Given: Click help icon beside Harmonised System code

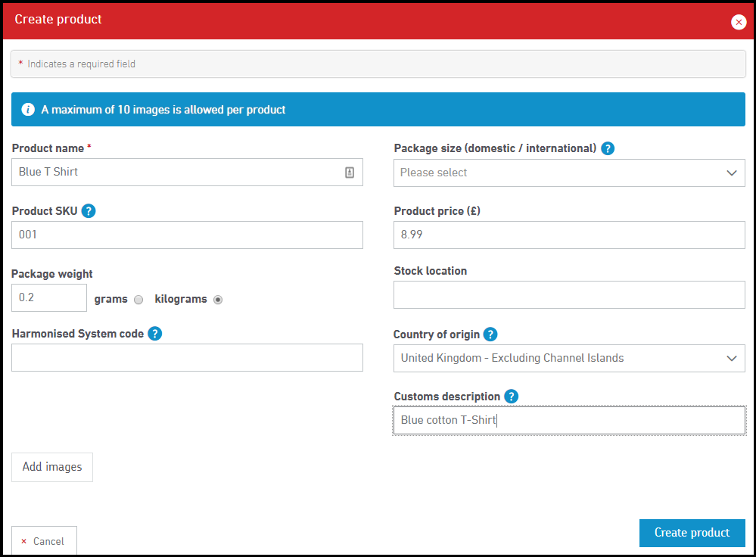Looking at the screenshot, I should [x=155, y=334].
